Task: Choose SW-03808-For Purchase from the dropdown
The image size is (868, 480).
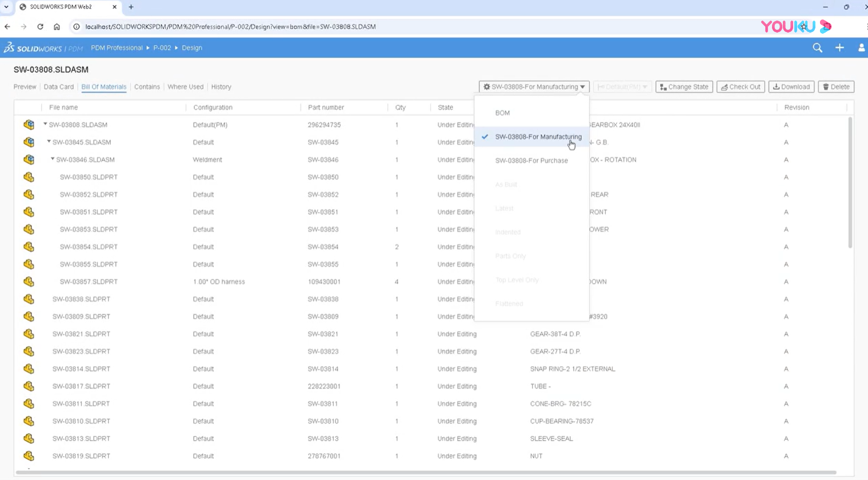Action: click(x=531, y=161)
